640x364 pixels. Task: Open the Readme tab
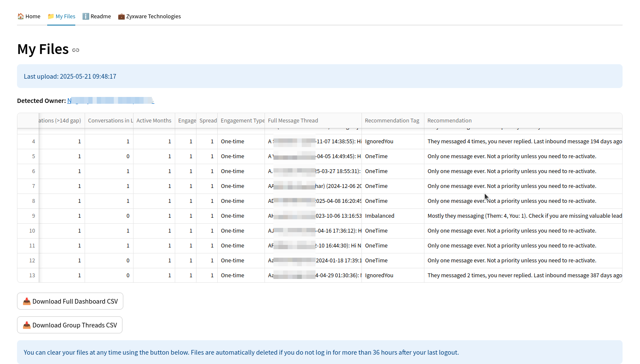[x=100, y=17]
